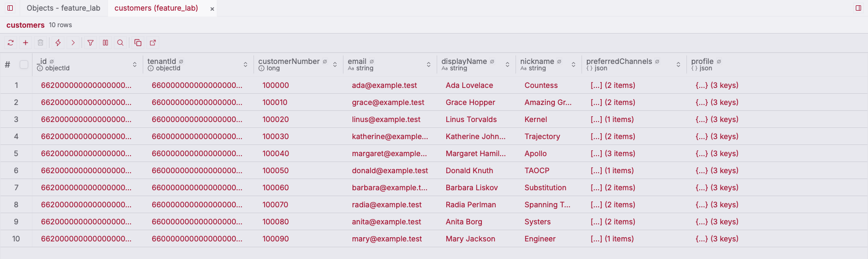Click the export arrow-box icon
The width and height of the screenshot is (868, 259).
click(x=153, y=43)
